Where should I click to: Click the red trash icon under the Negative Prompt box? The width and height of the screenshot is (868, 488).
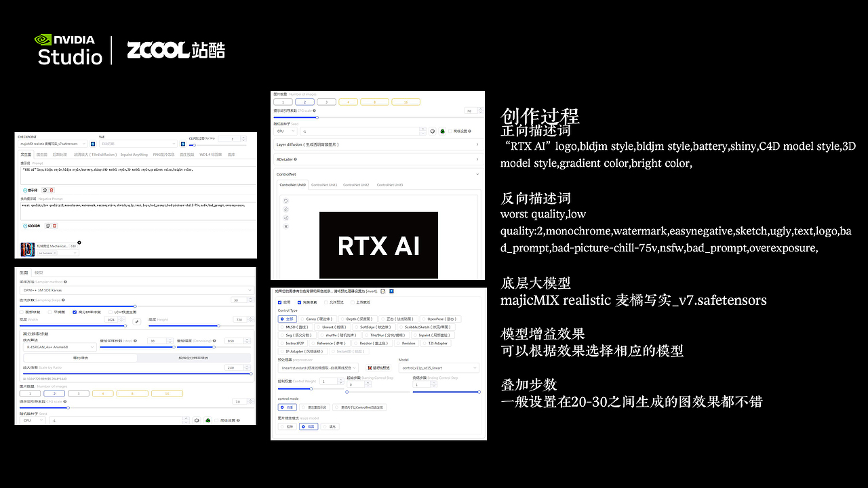54,226
